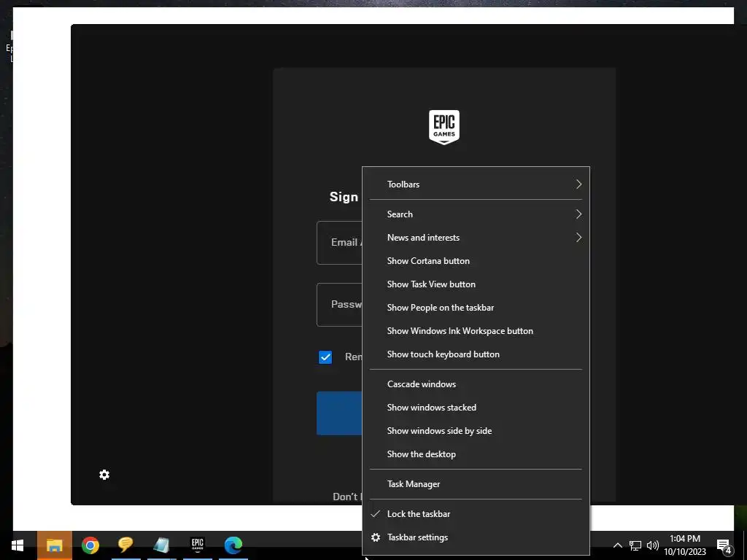Show hidden system tray icons
The width and height of the screenshot is (747, 560).
617,545
